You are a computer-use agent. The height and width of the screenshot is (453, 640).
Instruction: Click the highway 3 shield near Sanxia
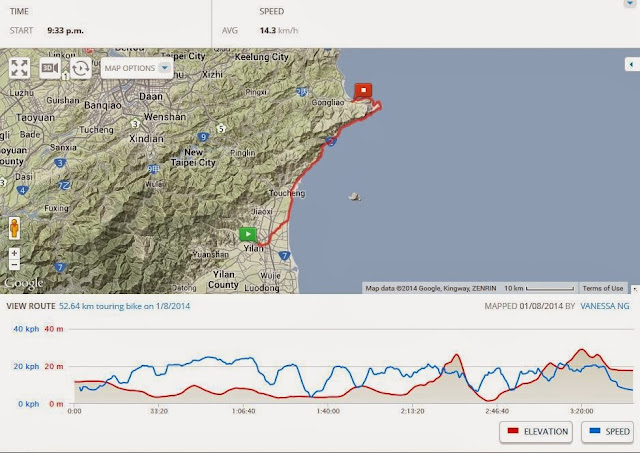[60, 163]
